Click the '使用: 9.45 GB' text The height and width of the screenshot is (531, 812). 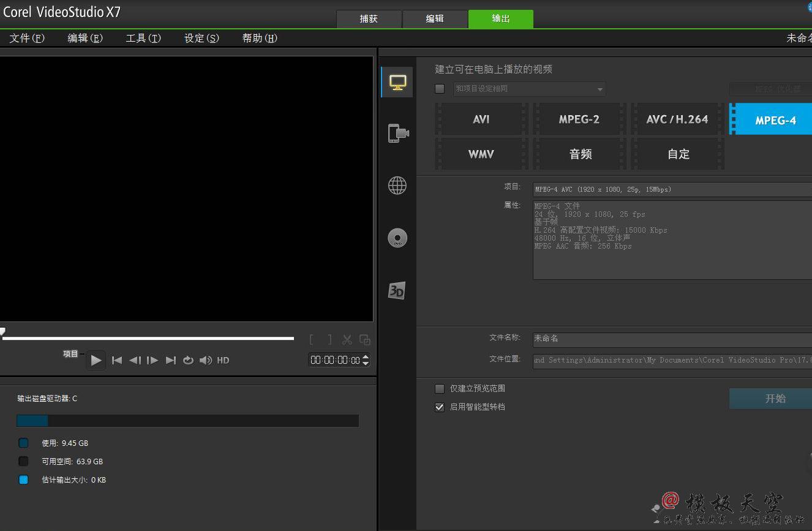click(x=65, y=443)
